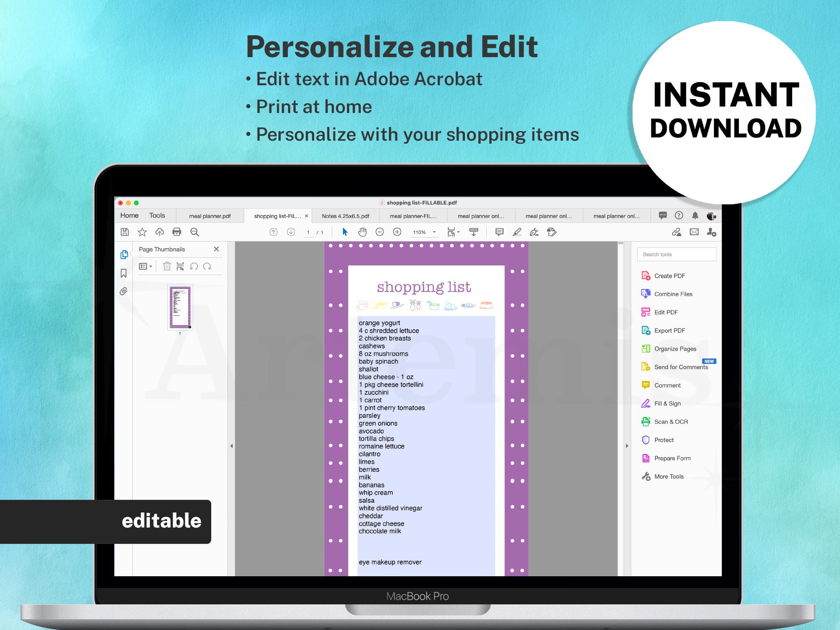The height and width of the screenshot is (630, 840).
Task: Select the arrow Selection tool
Action: [x=345, y=232]
